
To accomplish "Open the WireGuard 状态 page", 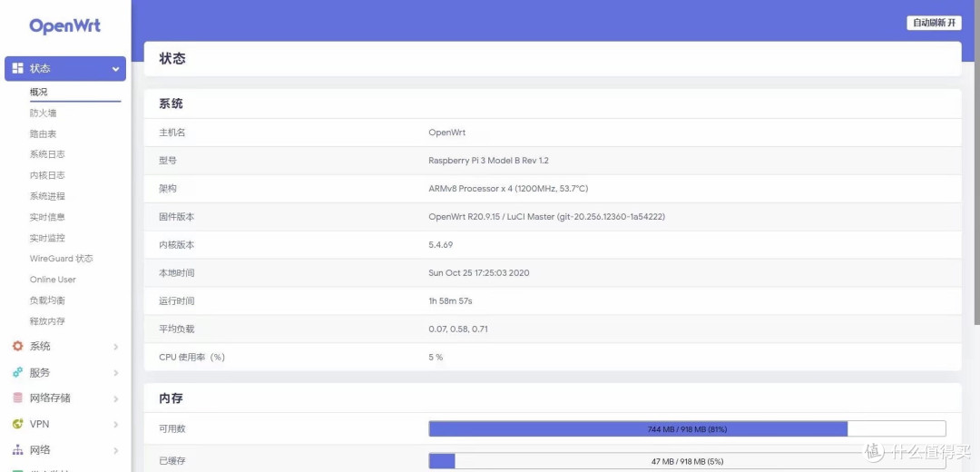I will [62, 259].
